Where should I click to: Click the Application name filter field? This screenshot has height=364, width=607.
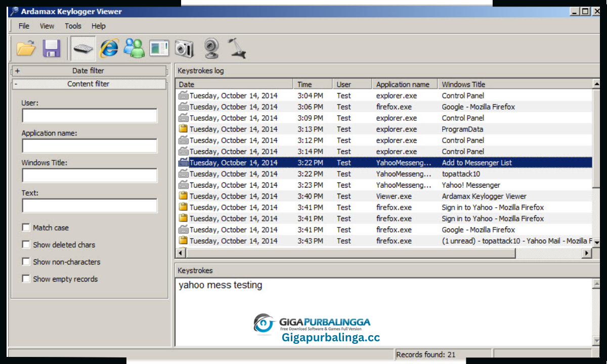point(90,146)
